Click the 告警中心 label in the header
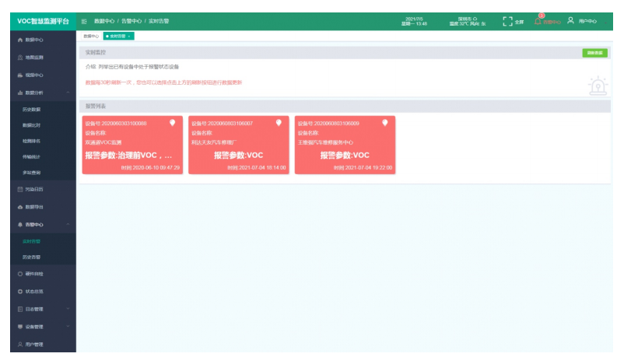Image resolution: width=624 pixels, height=364 pixels. click(552, 23)
